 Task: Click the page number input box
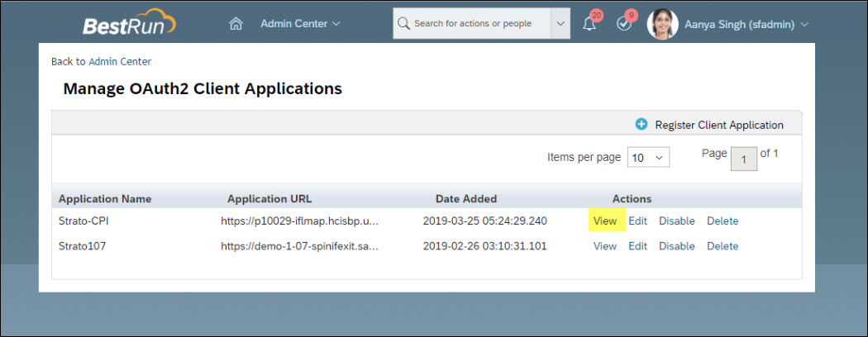[x=744, y=159]
